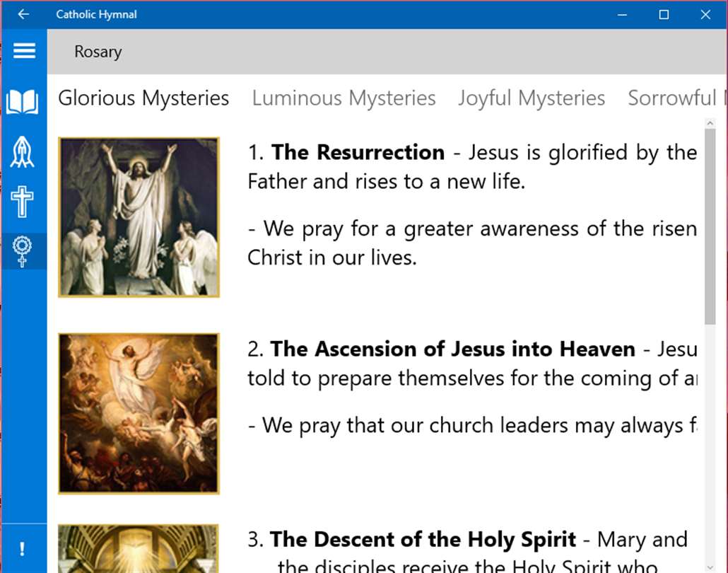Click the Ascension of Jesus painting thumbnail
The image size is (728, 573).
tap(139, 413)
